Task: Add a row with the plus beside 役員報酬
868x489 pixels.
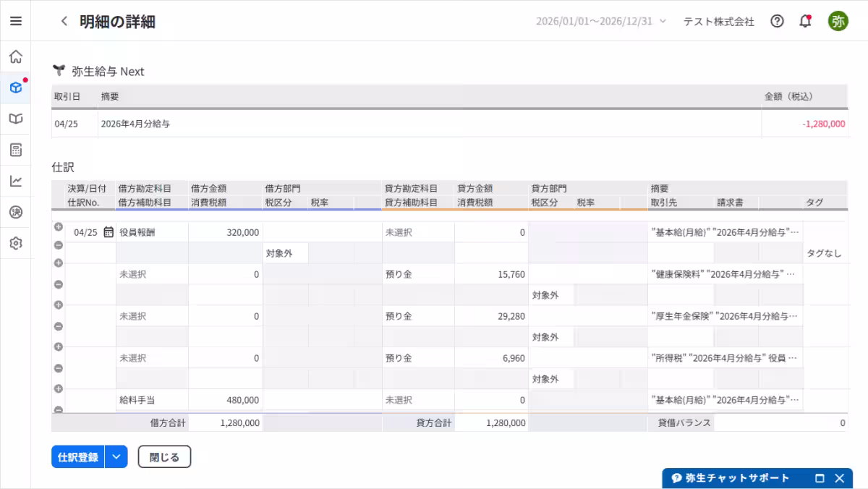Action: point(59,226)
